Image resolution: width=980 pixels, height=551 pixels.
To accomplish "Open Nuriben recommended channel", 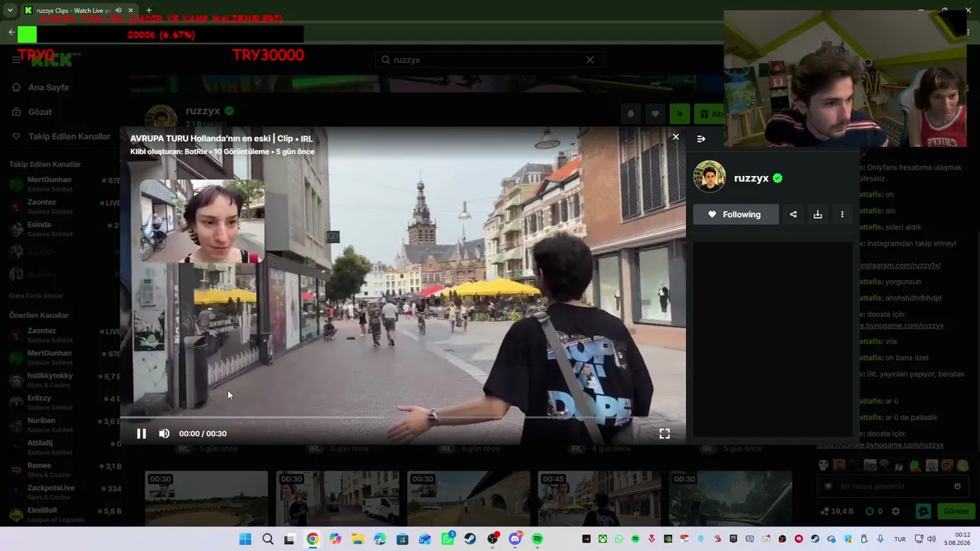I will [x=64, y=424].
